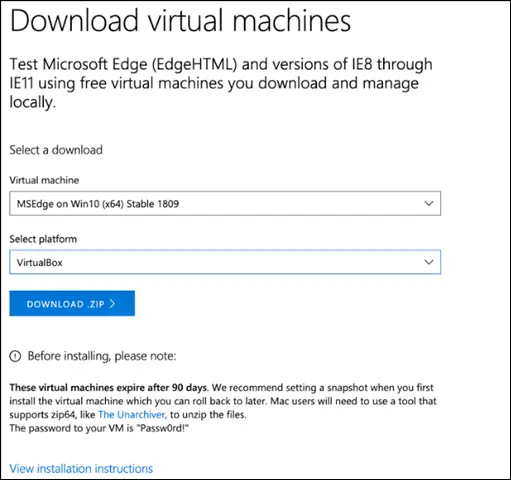Open the Virtual machine dropdown
Viewport: 511px width, 480px height.
point(225,203)
